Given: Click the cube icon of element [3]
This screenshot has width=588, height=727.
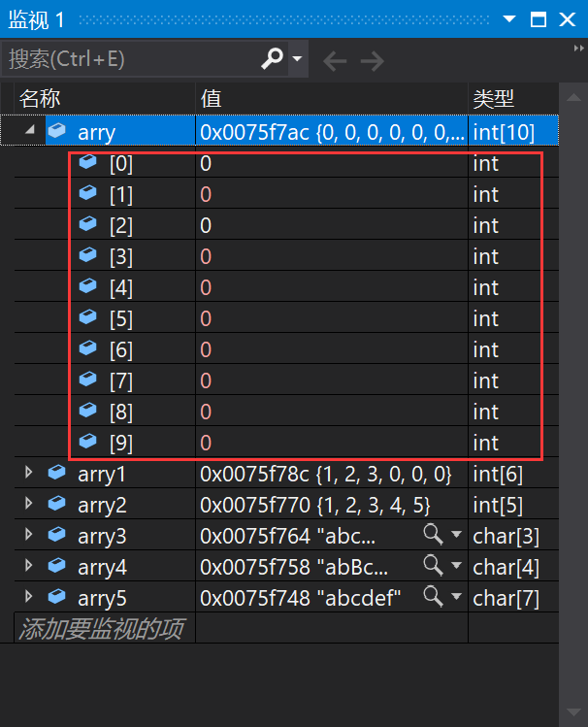Looking at the screenshot, I should [87, 255].
